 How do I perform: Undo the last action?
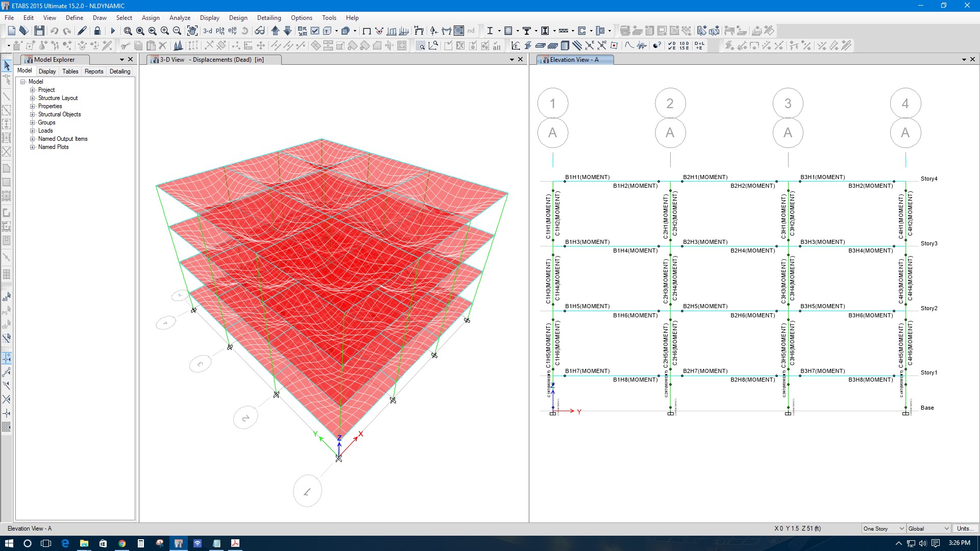[x=55, y=30]
